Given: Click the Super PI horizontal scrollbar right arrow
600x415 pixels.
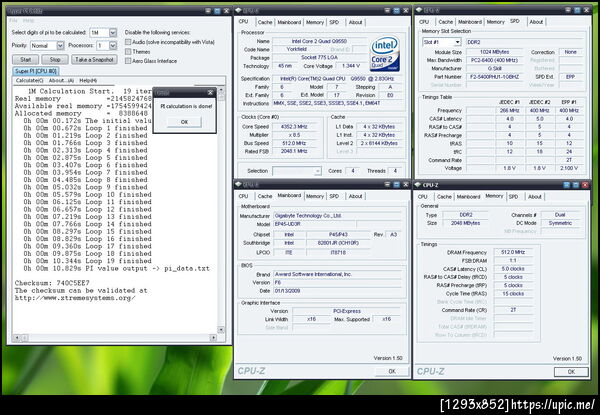Looking at the screenshot, I should pos(214,338).
